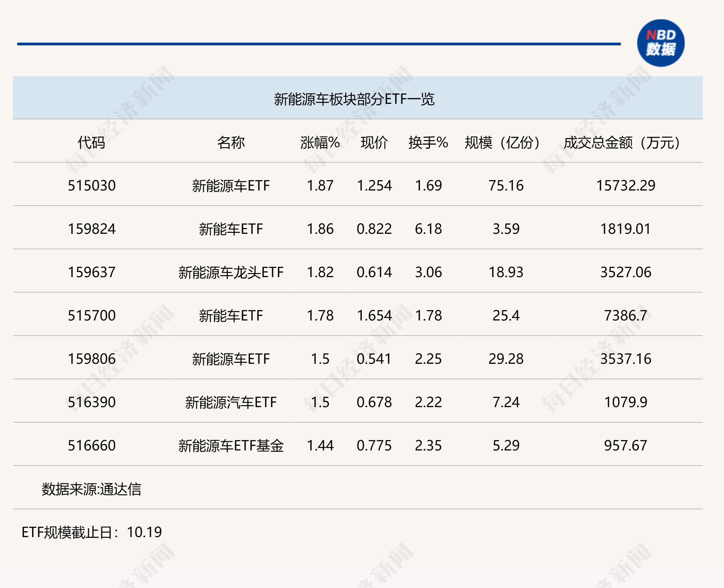This screenshot has height=588, width=724.
Task: Click gain 1.78 in the 涨幅% column
Action: pos(320,316)
